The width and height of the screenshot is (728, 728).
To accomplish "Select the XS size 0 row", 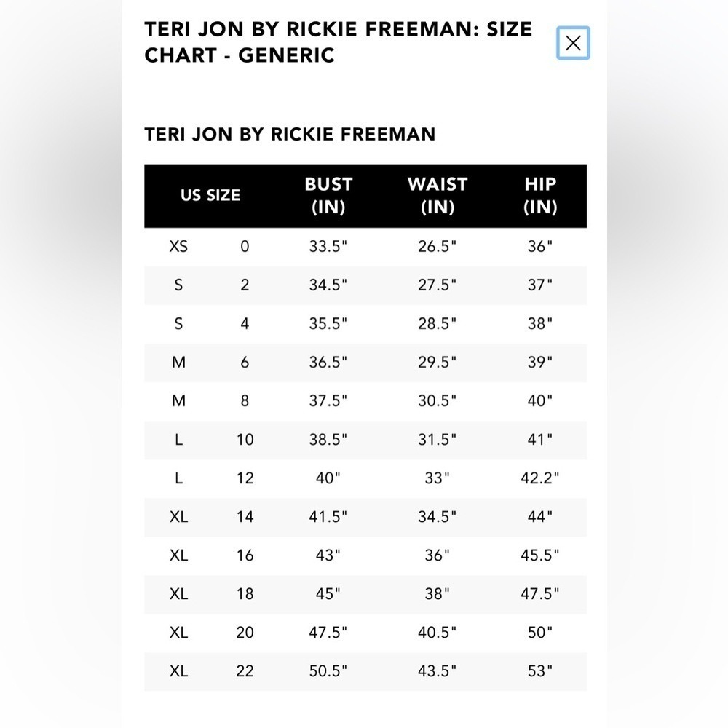I will [x=365, y=247].
